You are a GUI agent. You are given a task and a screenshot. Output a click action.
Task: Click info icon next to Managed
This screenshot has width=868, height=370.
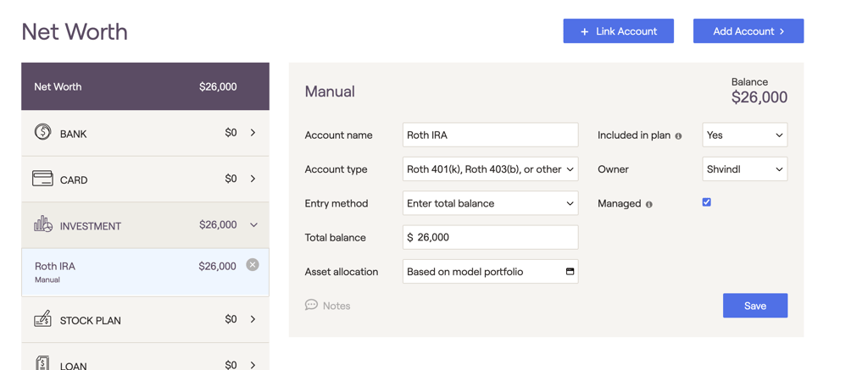point(649,204)
